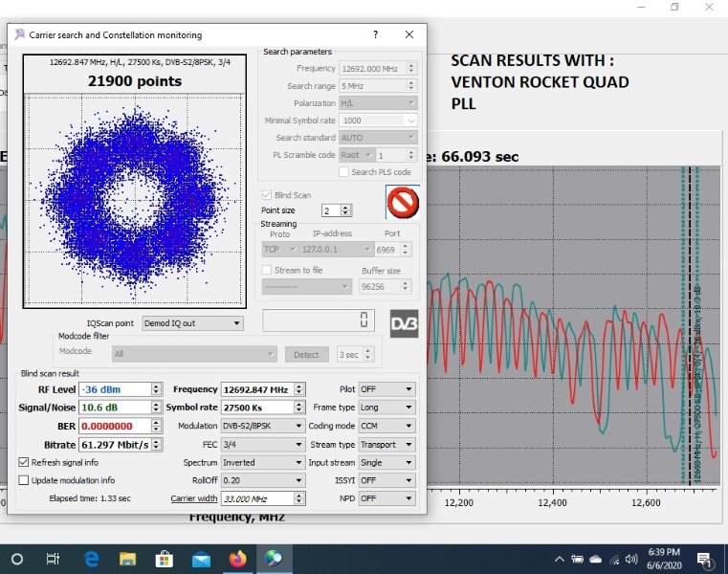Click the 3 sec detect time stepper
This screenshot has height=574, width=728.
367,354
